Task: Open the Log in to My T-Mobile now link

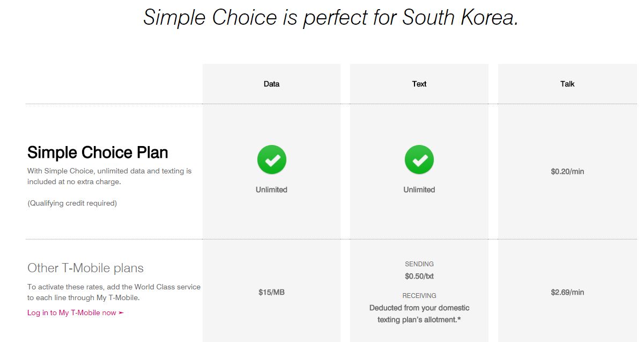Action: 76,312
